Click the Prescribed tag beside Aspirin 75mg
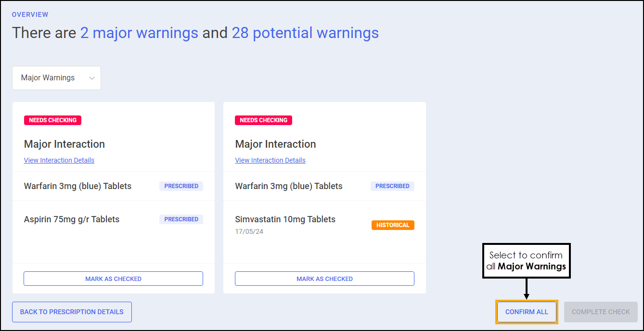This screenshot has width=644, height=331. pyautogui.click(x=181, y=219)
